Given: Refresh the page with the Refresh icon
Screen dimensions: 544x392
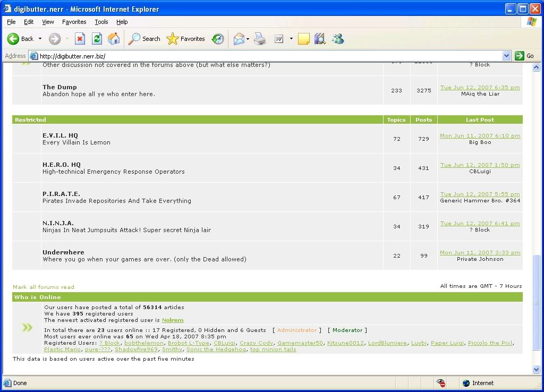Looking at the screenshot, I should [97, 39].
